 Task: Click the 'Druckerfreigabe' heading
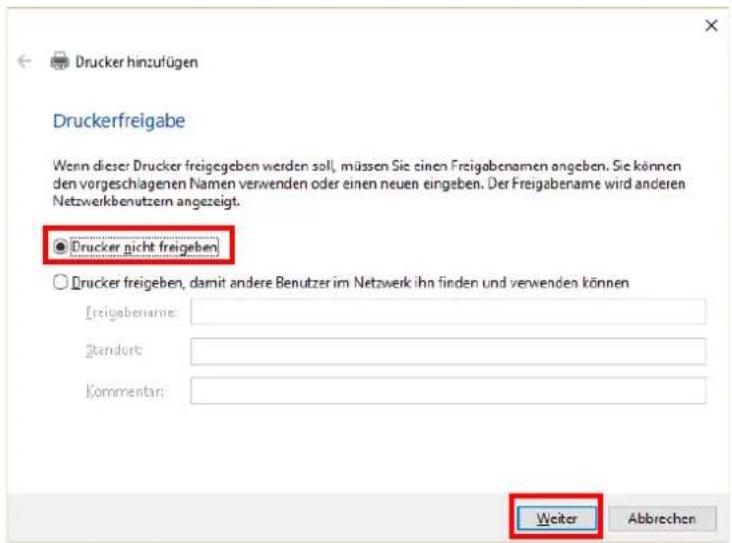[119, 121]
